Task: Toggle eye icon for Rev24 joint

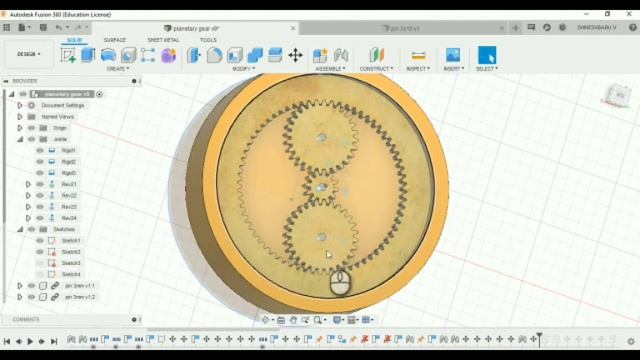Action: point(40,218)
